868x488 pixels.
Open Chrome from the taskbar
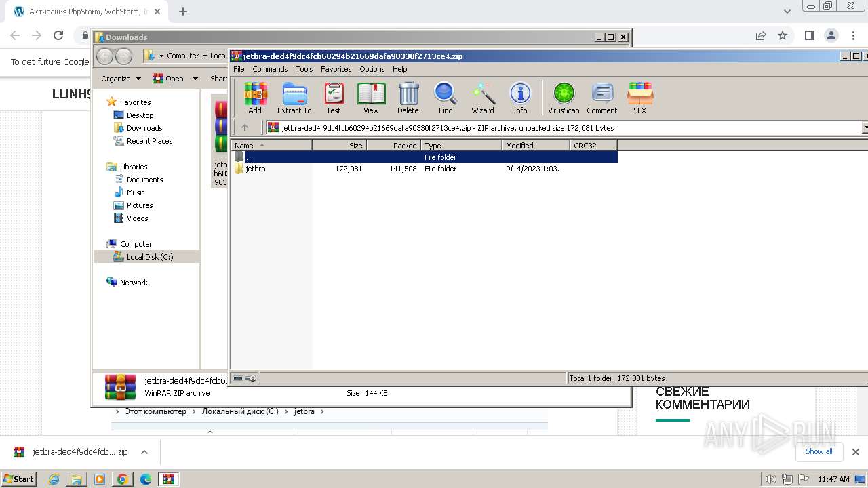pyautogui.click(x=123, y=479)
